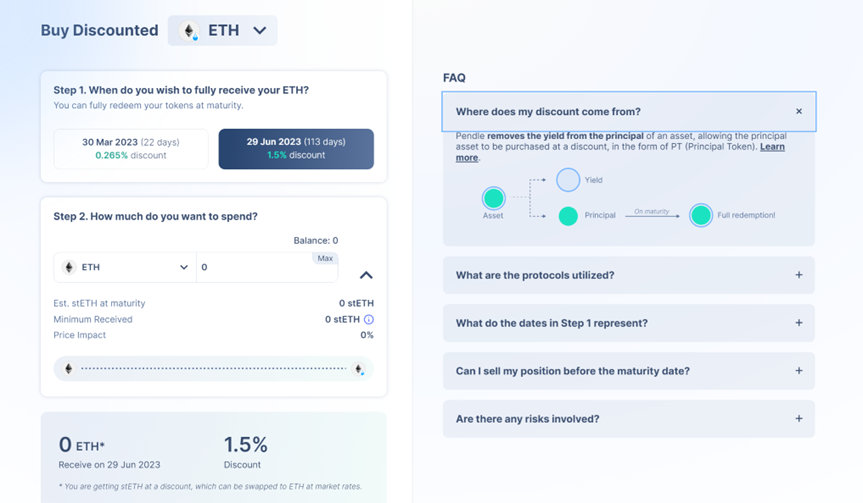Open the Learn more link
Image resolution: width=863 pixels, height=503 pixels.
point(620,152)
